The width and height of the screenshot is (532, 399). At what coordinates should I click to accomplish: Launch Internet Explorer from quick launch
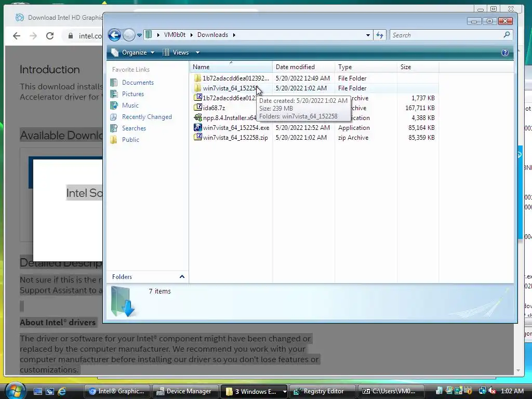pos(62,392)
